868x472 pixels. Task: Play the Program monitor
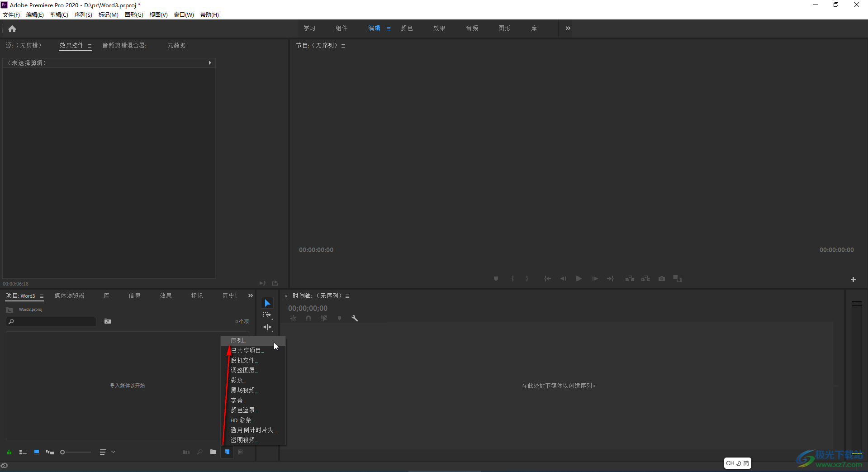click(x=579, y=279)
